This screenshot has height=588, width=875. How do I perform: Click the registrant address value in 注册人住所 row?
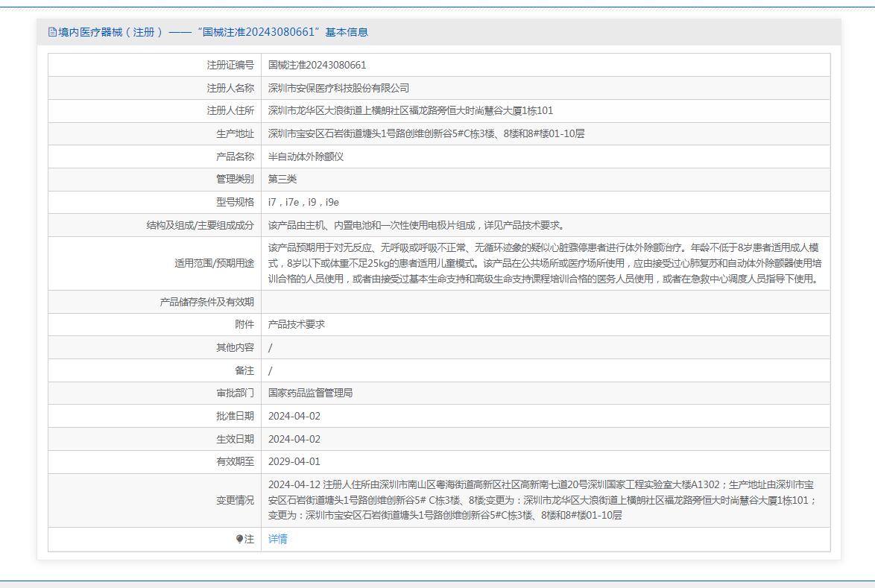click(x=411, y=111)
